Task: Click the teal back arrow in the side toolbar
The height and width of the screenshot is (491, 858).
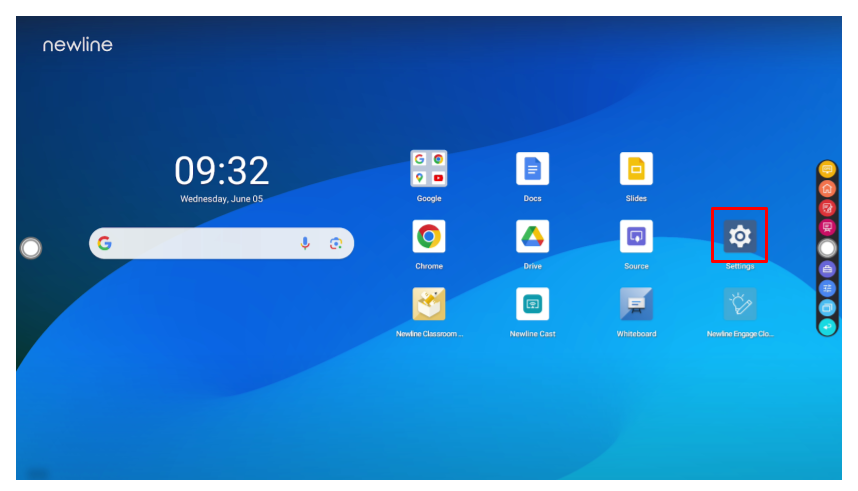Action: click(x=827, y=327)
